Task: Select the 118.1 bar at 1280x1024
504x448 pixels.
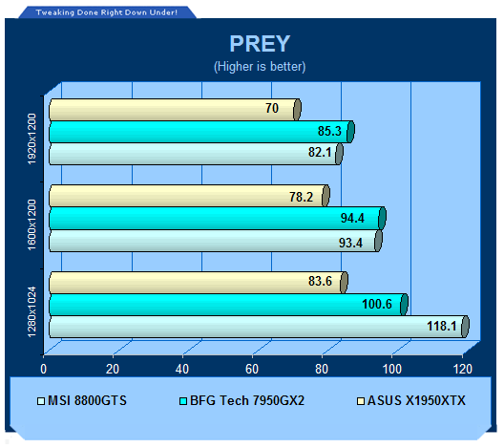Action: click(259, 327)
